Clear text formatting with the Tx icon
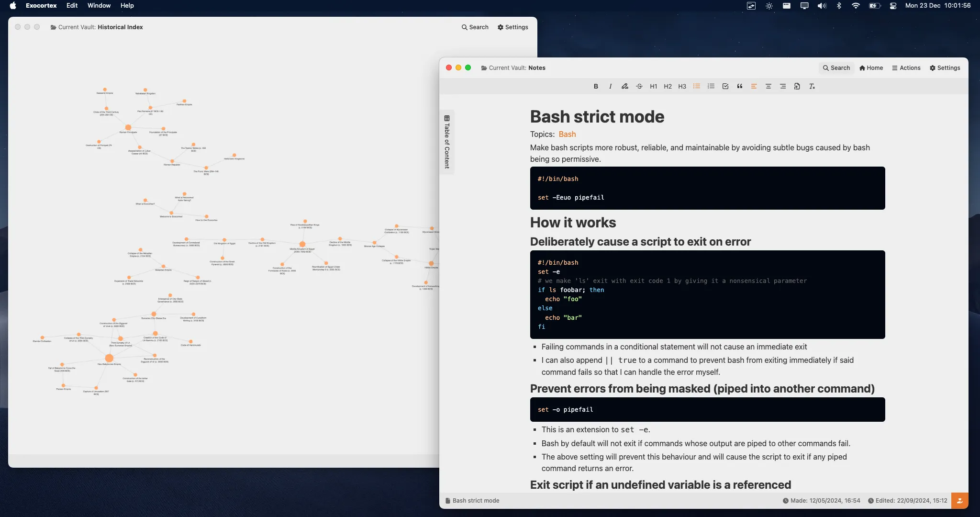The image size is (980, 517). (812, 86)
